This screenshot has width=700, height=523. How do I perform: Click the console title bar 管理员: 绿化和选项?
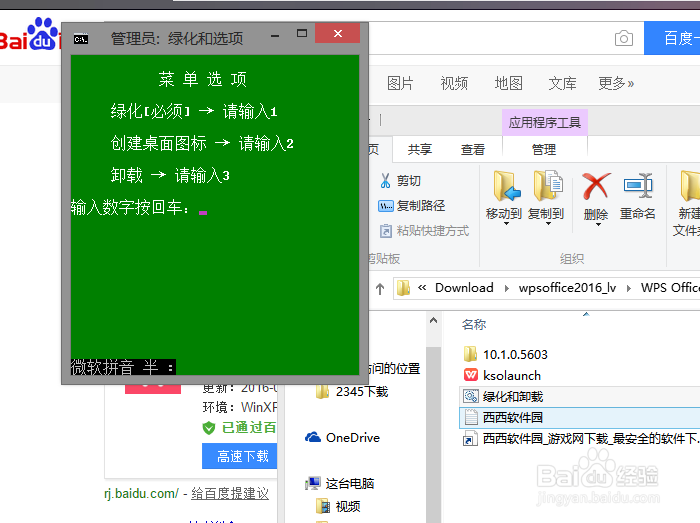coord(177,39)
